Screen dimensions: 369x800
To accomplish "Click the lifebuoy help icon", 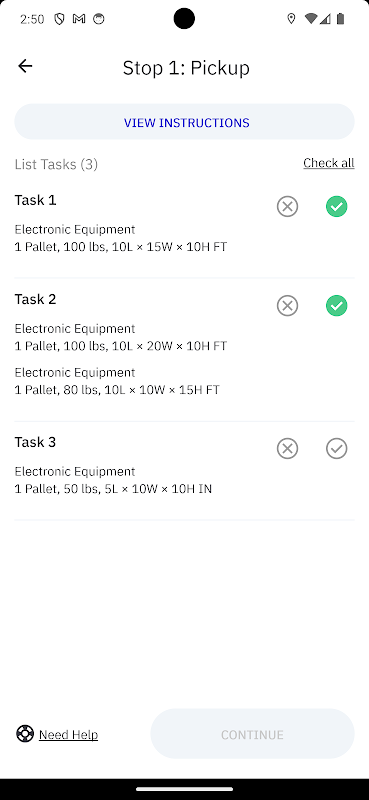I will tap(24, 734).
